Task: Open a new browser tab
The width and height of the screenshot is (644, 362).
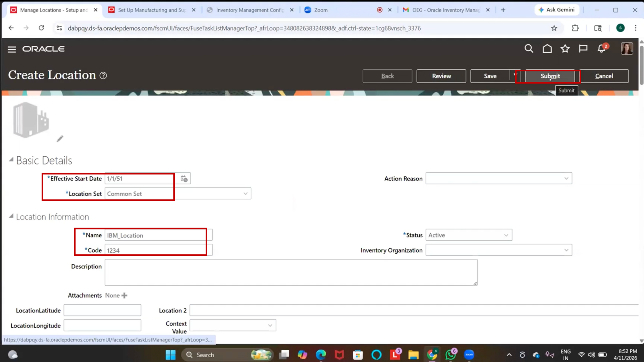Action: (x=503, y=10)
